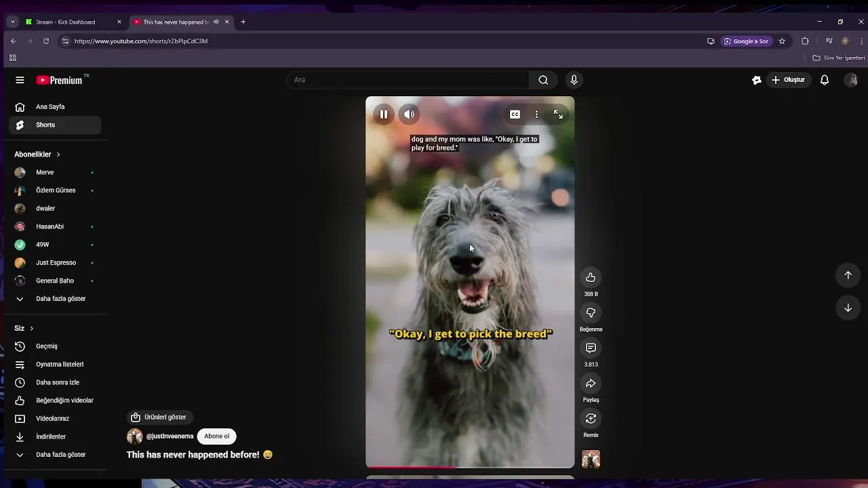Go back in the browser
The height and width of the screenshot is (488, 868).
14,41
